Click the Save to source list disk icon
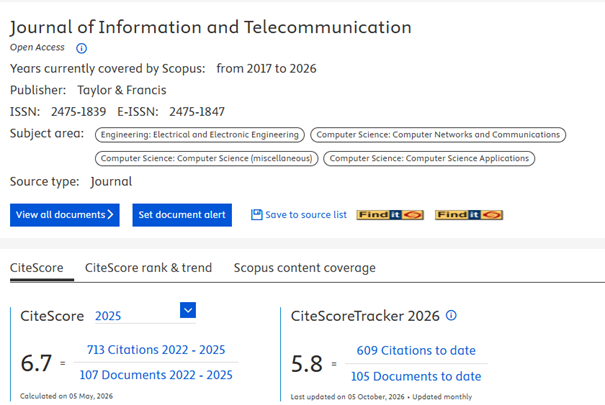The width and height of the screenshot is (605, 405). pyautogui.click(x=257, y=214)
